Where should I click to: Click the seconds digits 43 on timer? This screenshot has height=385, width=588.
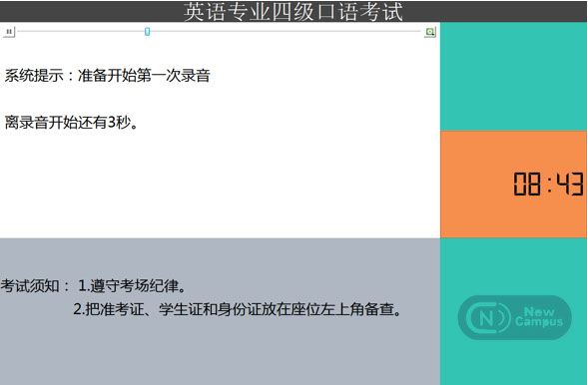pyautogui.click(x=570, y=184)
